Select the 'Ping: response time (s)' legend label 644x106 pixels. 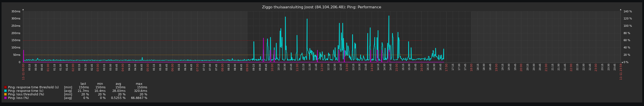25,91
